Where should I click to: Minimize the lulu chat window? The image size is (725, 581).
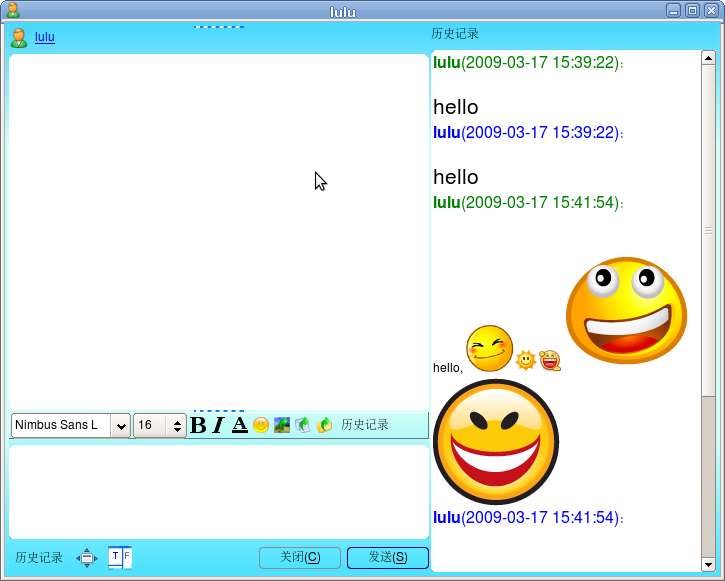tap(674, 10)
